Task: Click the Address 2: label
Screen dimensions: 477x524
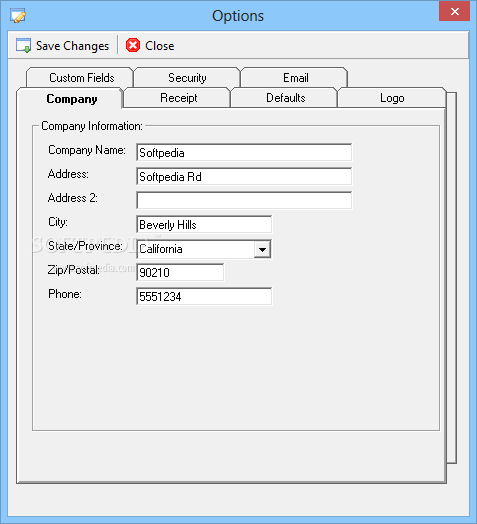Action: tap(73, 198)
